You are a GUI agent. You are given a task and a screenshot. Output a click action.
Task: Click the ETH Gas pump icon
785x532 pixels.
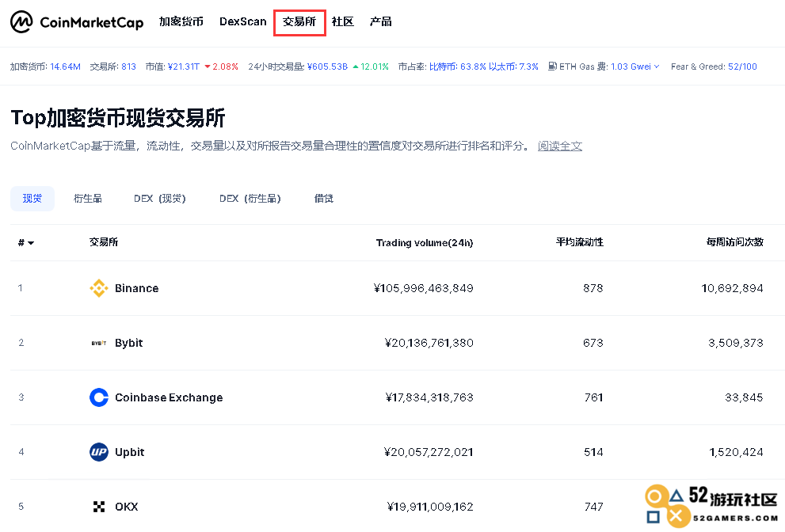point(553,66)
